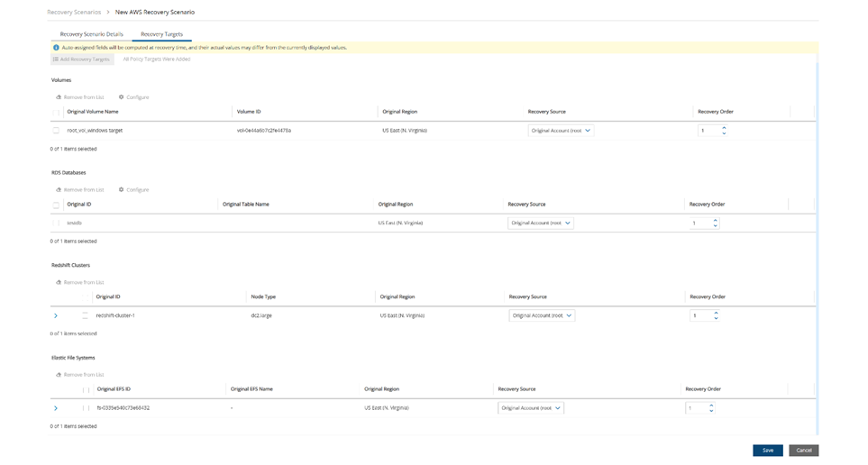Tick the redshift-cluster-1 row checkbox
Screen dimensions: 868x465
click(x=85, y=315)
